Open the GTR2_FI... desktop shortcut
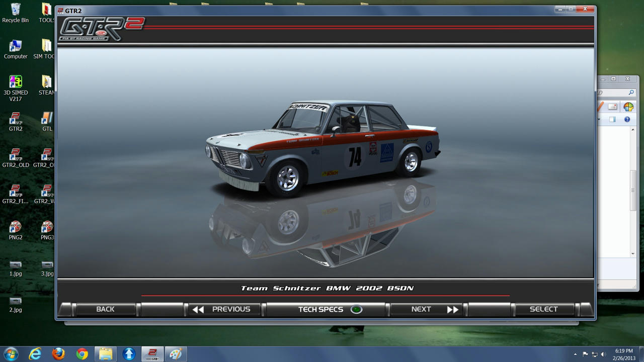The width and height of the screenshot is (644, 362). tap(16, 194)
